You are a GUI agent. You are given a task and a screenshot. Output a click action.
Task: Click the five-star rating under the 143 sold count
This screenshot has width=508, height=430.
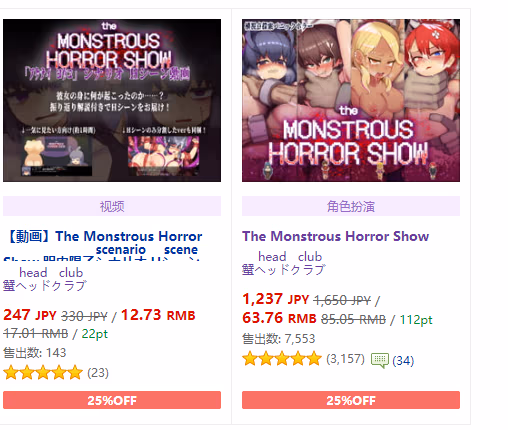tap(43, 373)
